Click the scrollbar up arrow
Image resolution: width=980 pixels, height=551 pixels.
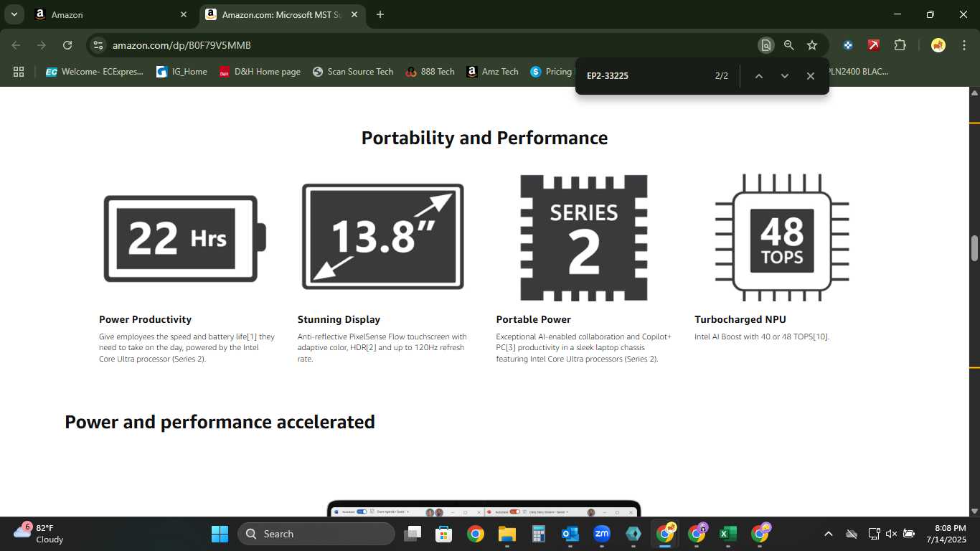(974, 93)
